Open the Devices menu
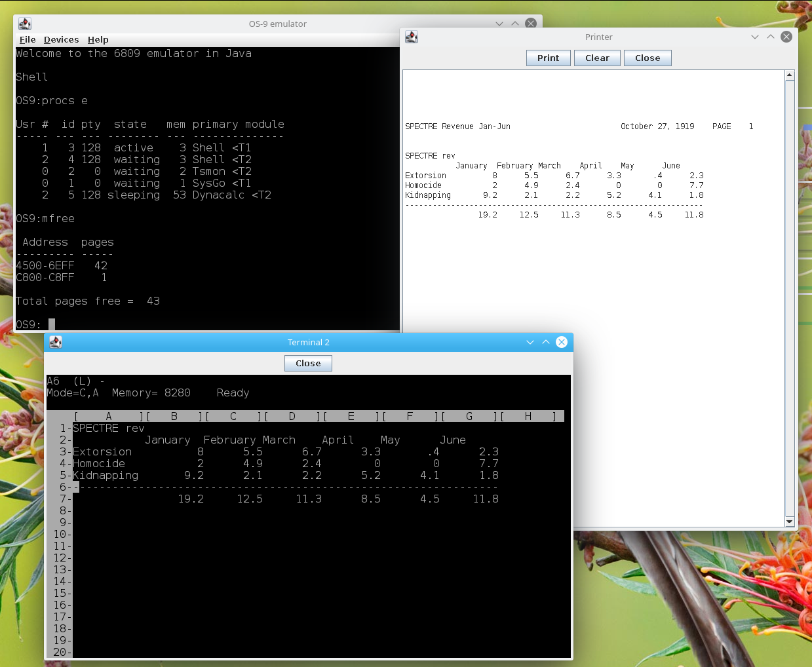 61,39
